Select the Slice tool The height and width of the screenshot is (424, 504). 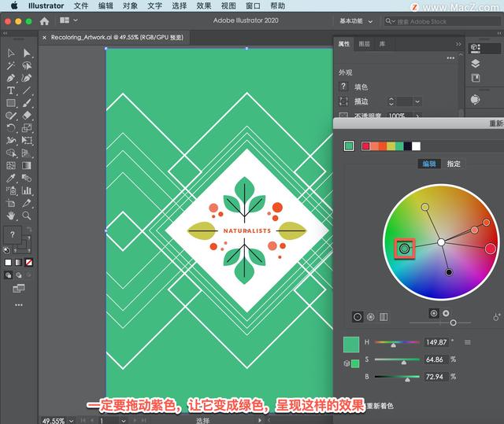(x=27, y=203)
